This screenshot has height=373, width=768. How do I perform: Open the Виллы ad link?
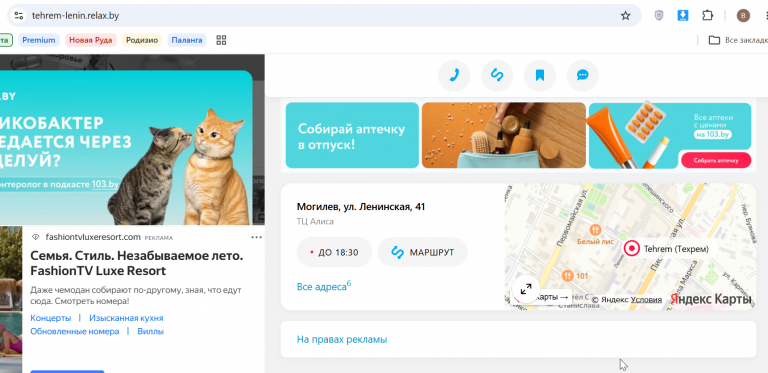(150, 331)
